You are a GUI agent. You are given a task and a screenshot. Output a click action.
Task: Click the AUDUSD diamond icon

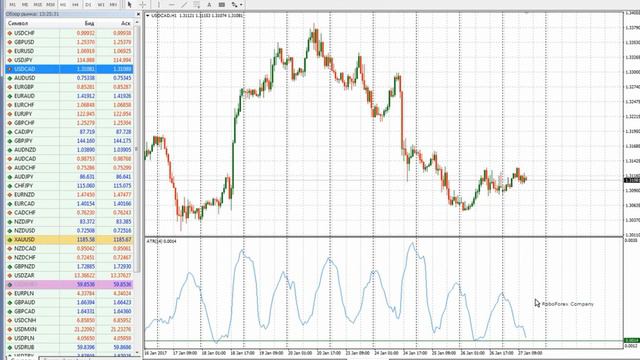[x=10, y=78]
